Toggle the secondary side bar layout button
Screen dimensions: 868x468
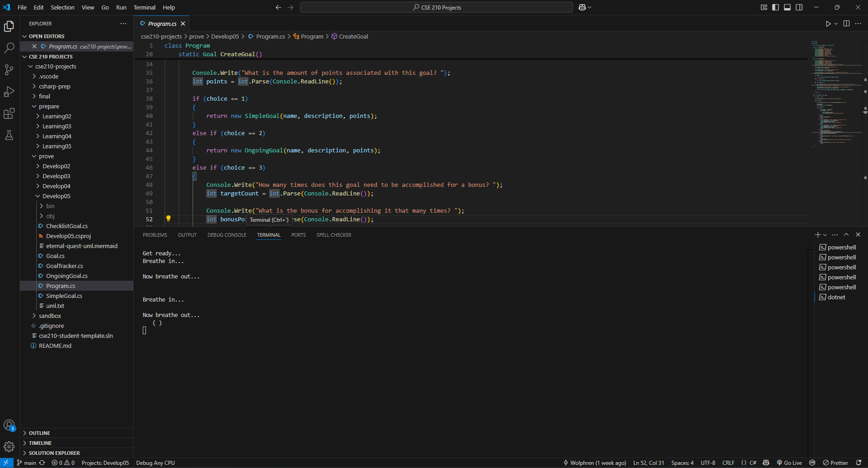[x=799, y=7]
